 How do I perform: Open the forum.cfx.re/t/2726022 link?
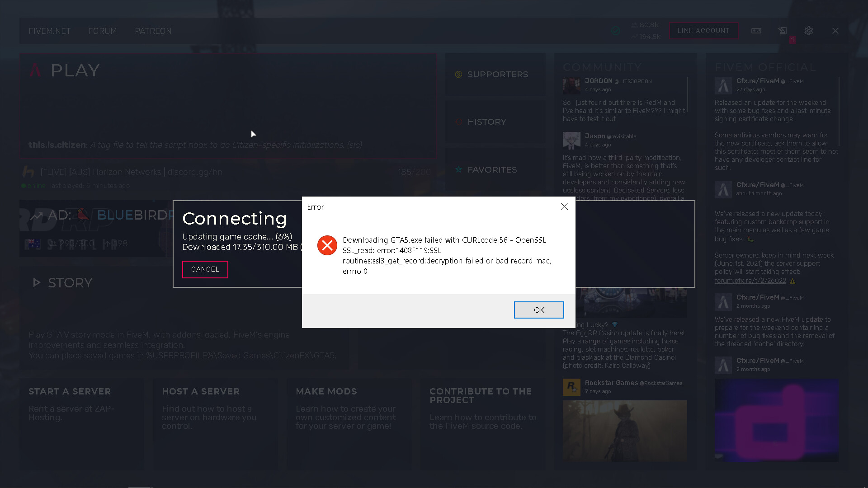pyautogui.click(x=750, y=281)
